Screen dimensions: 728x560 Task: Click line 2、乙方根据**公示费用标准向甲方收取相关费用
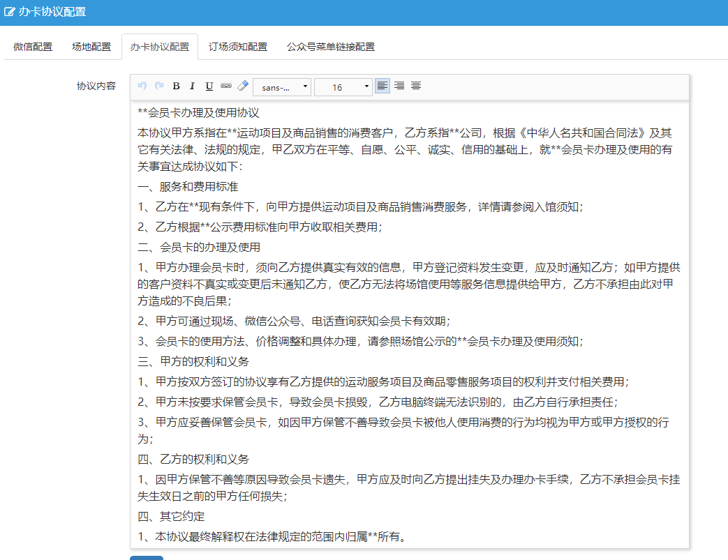point(260,227)
